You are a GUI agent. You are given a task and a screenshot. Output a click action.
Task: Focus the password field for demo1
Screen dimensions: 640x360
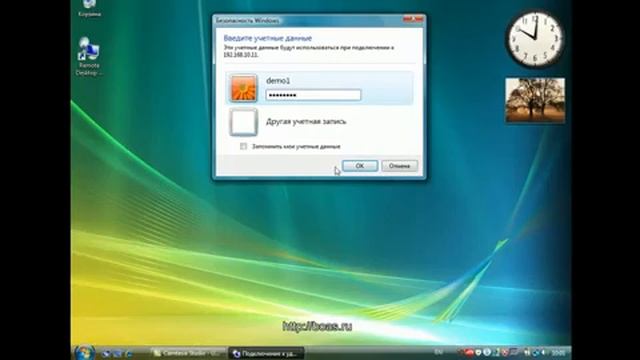click(313, 95)
